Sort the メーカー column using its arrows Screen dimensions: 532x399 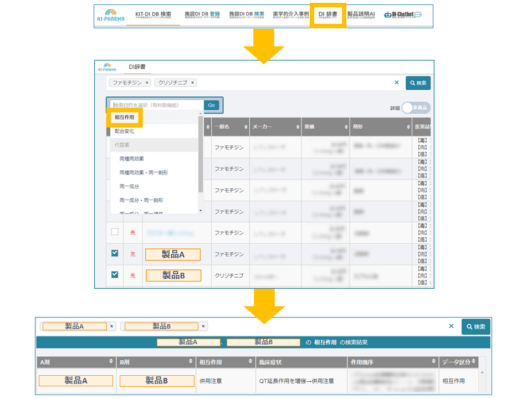click(296, 127)
